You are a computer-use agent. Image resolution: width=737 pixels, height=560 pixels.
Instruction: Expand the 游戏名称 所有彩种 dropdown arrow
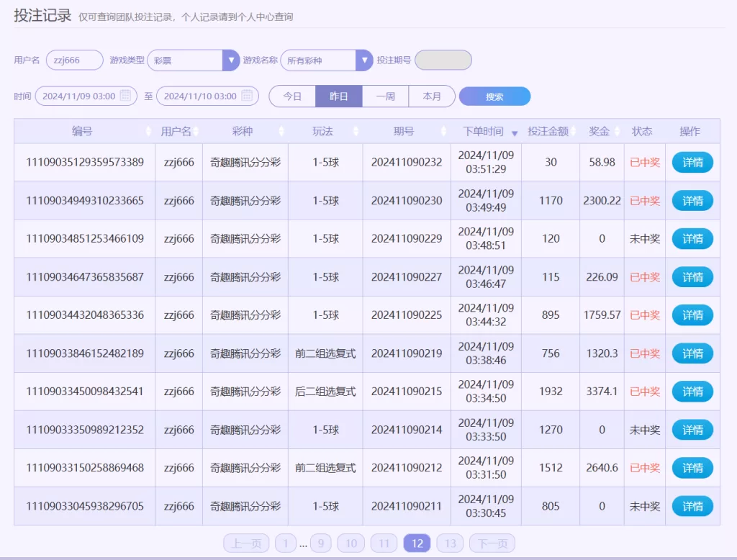click(x=364, y=60)
